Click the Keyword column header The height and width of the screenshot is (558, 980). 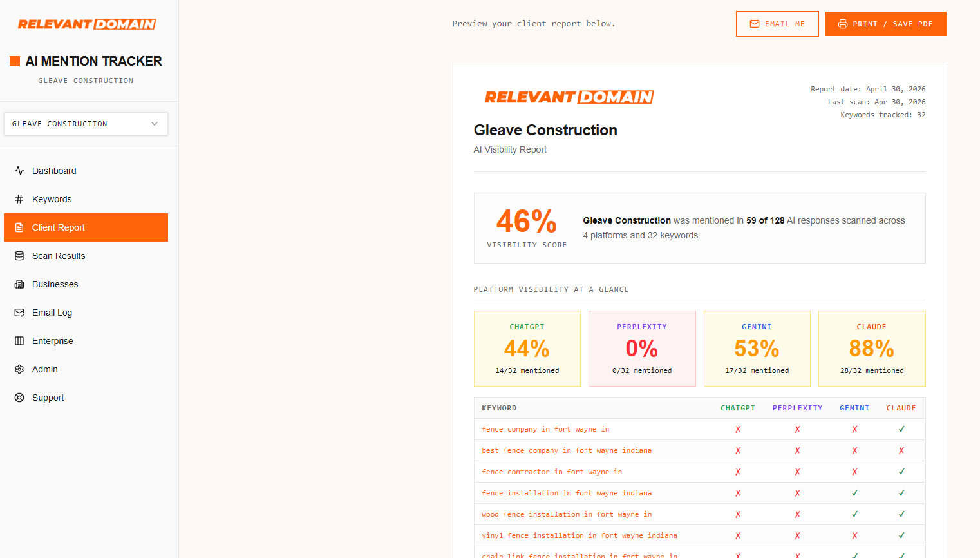[x=499, y=408]
